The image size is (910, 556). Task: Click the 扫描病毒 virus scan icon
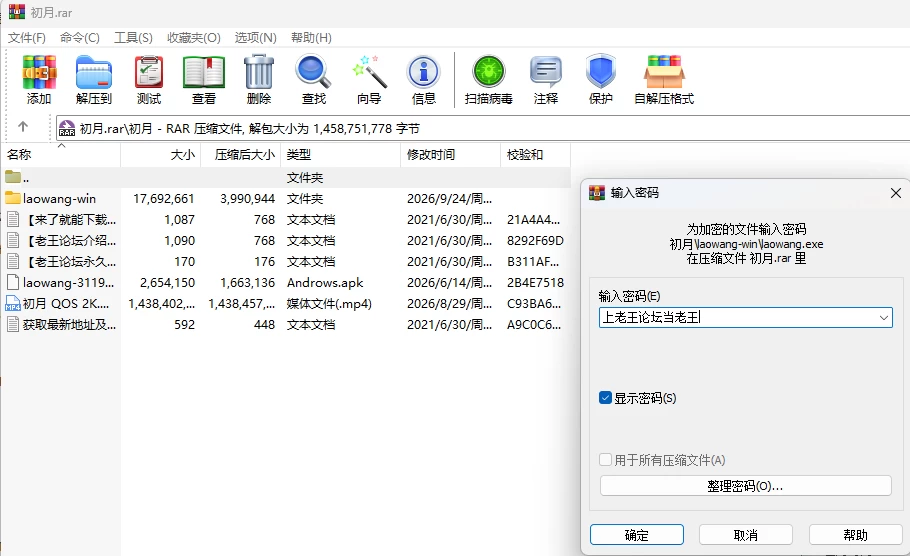pyautogui.click(x=489, y=72)
